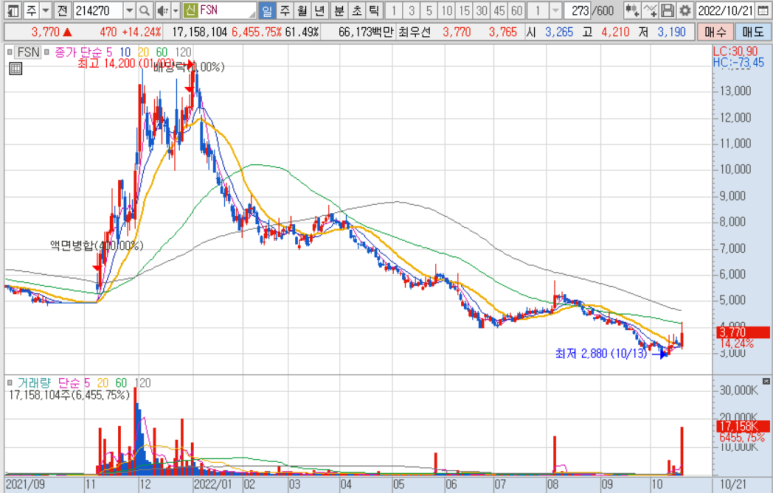Switch to the 초 second chart
Image resolution: width=773 pixels, height=493 pixels.
point(356,10)
